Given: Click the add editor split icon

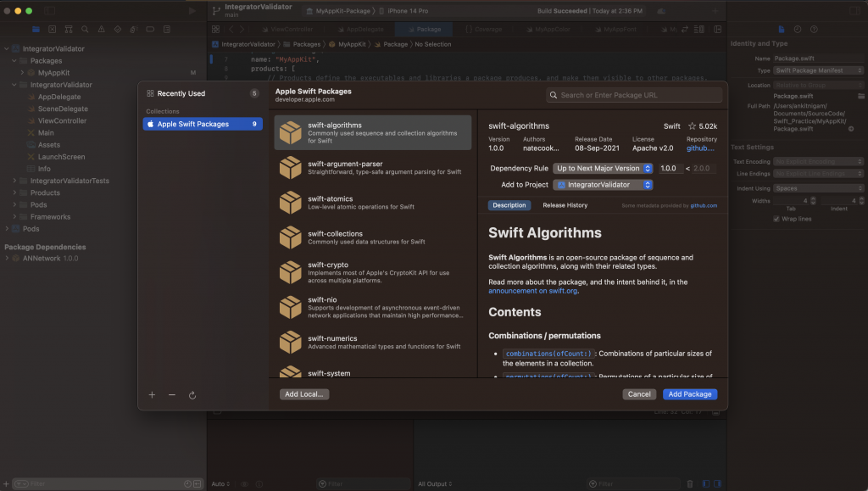Looking at the screenshot, I should click(718, 30).
